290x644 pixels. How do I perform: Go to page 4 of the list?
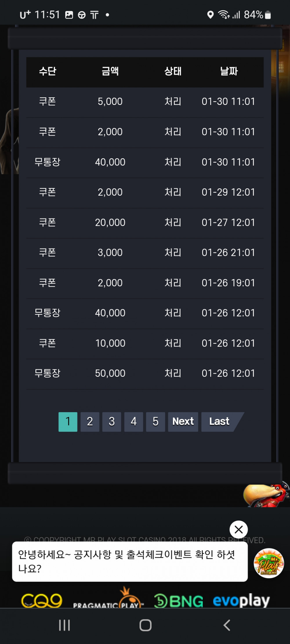(134, 422)
